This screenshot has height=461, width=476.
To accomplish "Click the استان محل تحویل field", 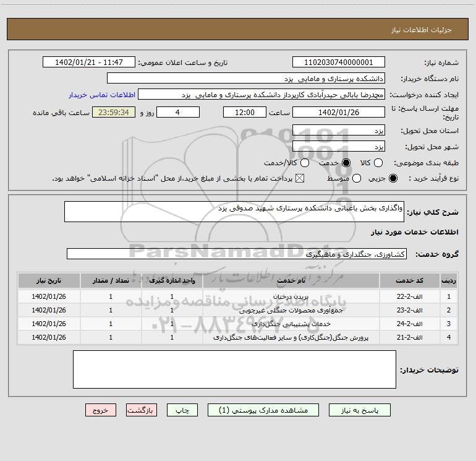I will click(339, 130).
